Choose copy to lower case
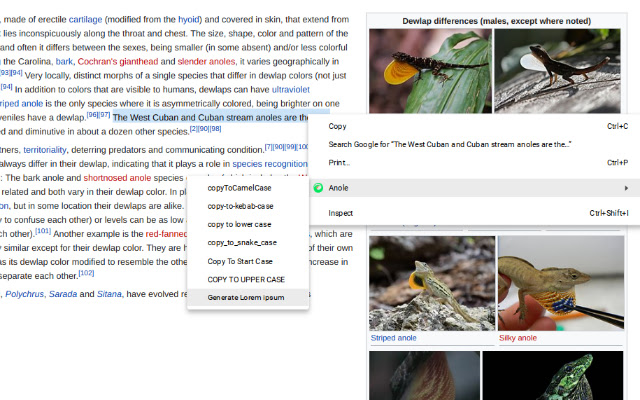The height and width of the screenshot is (400, 640). pyautogui.click(x=239, y=224)
